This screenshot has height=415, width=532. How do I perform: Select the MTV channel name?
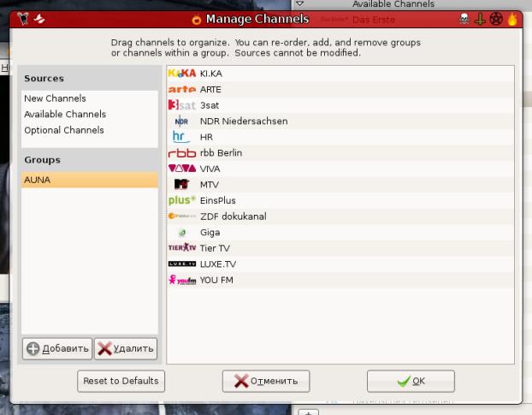210,185
